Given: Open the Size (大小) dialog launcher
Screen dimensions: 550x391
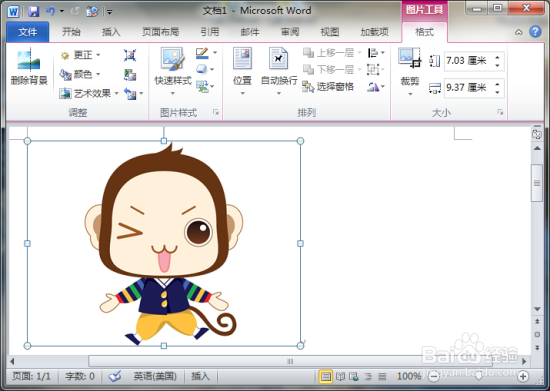Looking at the screenshot, I should coord(500,112).
